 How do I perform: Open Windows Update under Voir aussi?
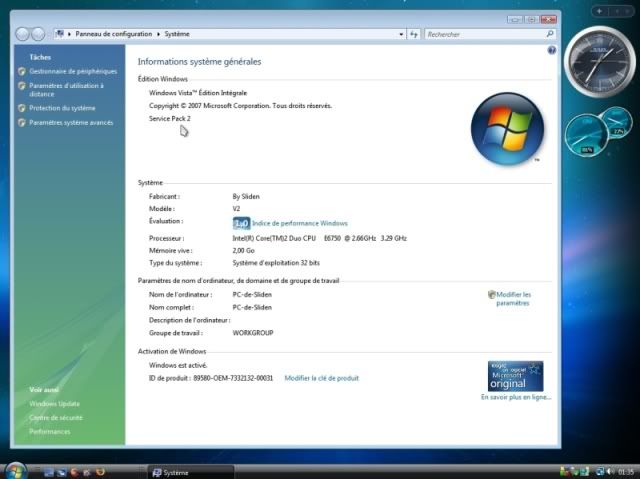54,404
